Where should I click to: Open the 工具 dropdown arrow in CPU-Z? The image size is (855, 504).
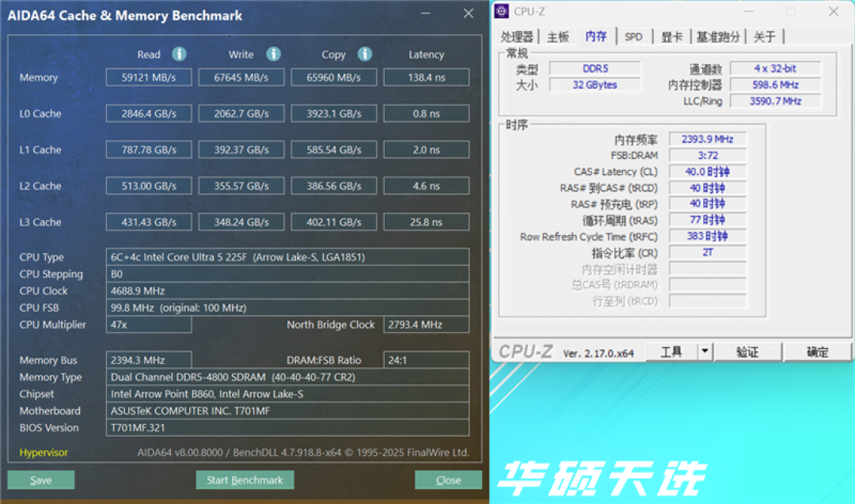tap(705, 351)
